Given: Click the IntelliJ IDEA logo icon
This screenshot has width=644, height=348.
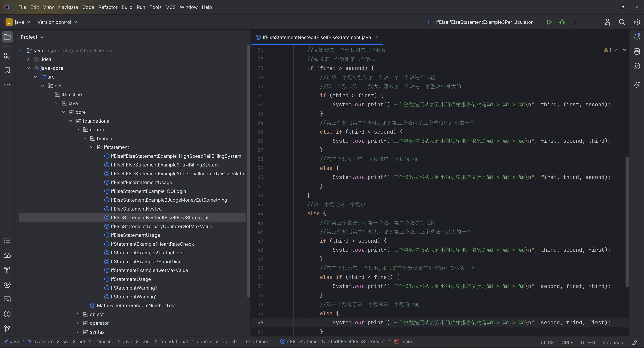Looking at the screenshot, I should [7, 7].
